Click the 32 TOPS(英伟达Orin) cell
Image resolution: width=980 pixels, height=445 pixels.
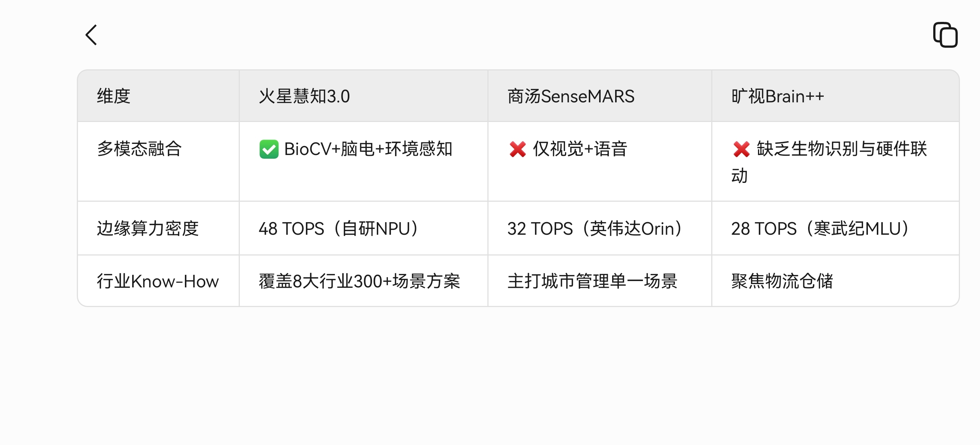point(600,228)
